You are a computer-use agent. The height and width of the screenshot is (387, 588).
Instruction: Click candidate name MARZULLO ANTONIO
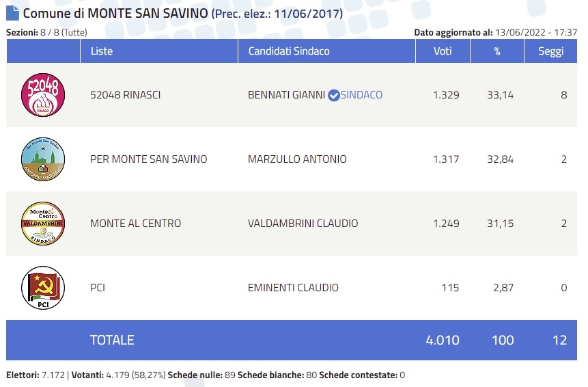click(297, 159)
